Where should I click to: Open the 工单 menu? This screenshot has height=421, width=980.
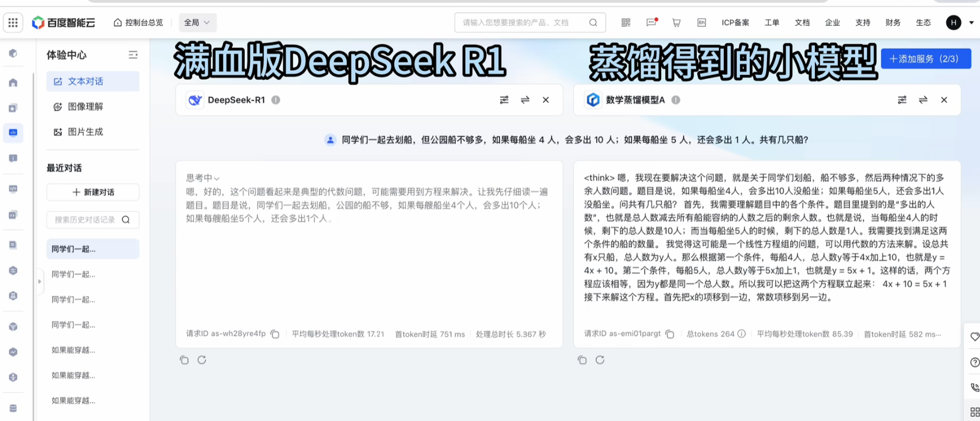coord(772,22)
